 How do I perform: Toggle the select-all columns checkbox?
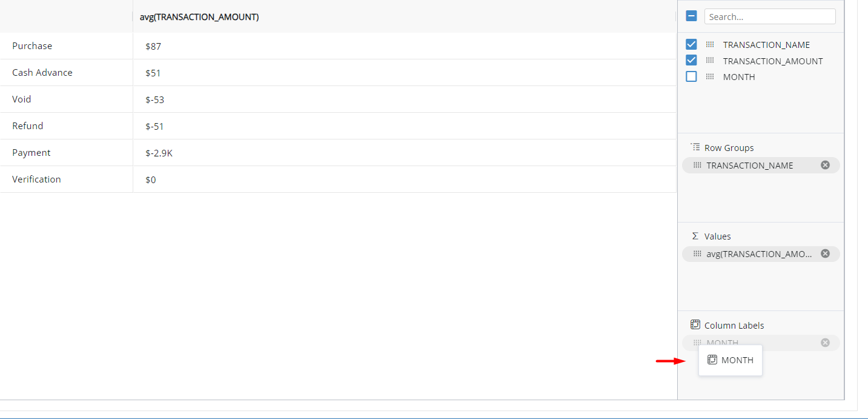click(x=691, y=16)
